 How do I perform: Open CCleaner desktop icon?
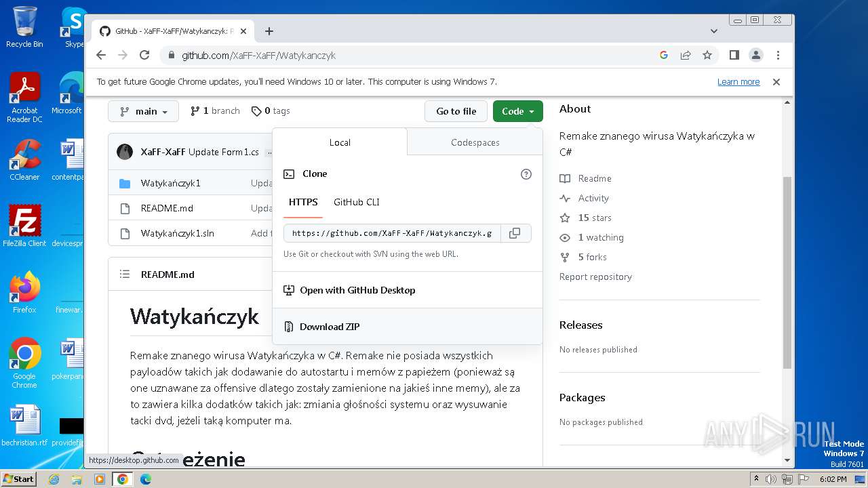point(24,160)
